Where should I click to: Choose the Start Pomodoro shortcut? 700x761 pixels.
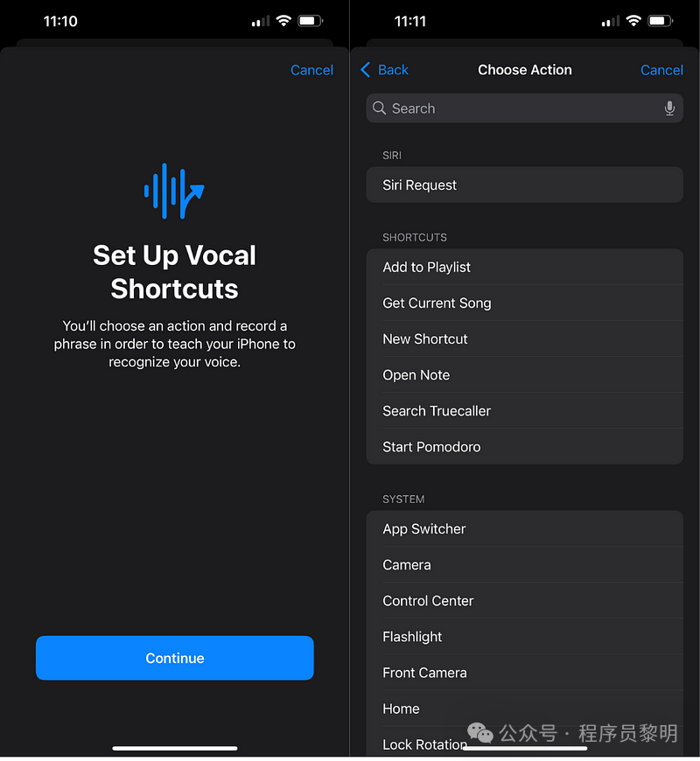(524, 446)
